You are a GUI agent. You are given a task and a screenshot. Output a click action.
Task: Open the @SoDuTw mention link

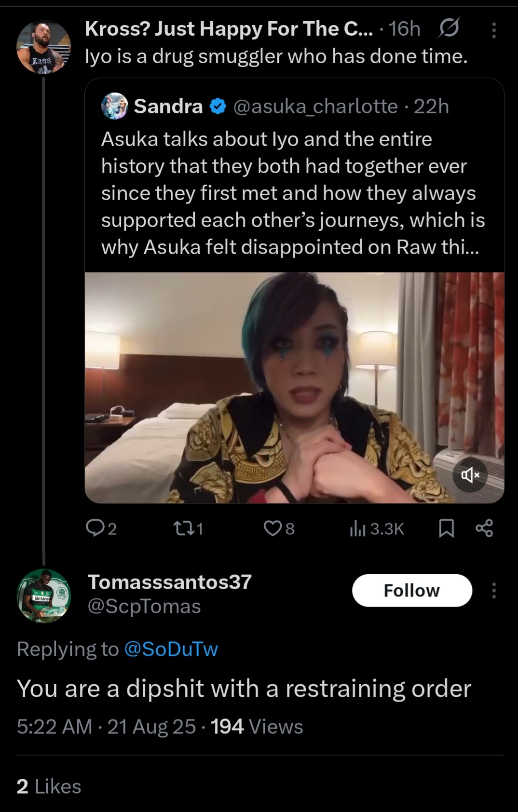point(171,649)
